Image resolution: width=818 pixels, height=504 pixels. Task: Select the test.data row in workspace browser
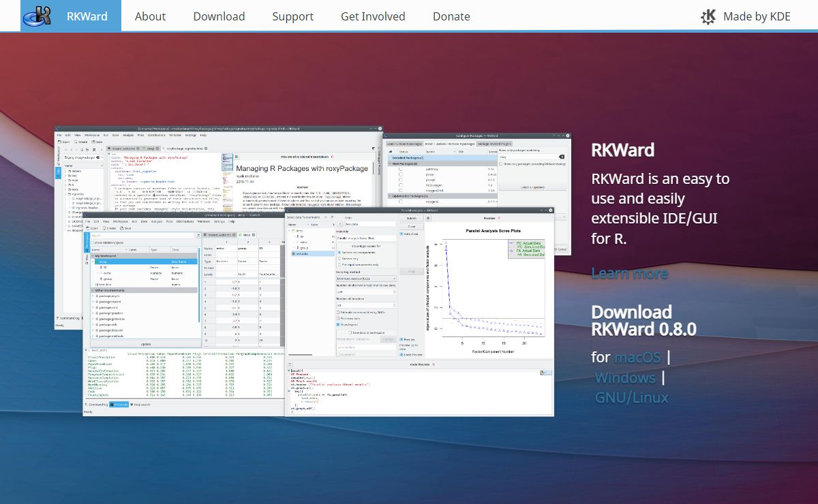[x=144, y=285]
